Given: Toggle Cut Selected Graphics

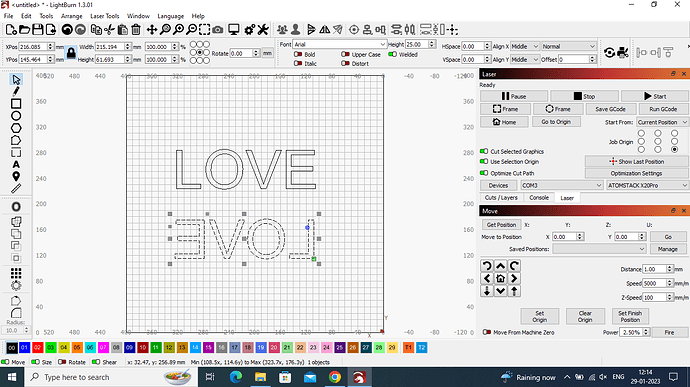Looking at the screenshot, I should tap(484, 151).
